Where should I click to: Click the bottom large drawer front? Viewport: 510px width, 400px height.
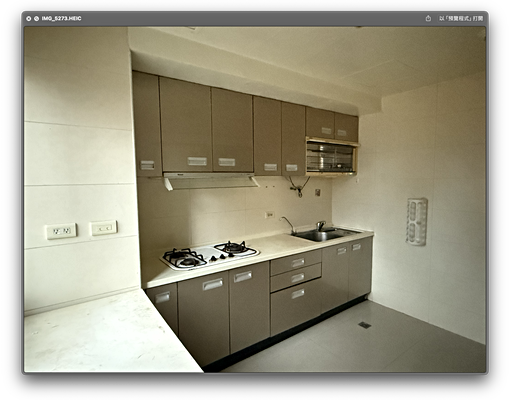tap(296, 307)
